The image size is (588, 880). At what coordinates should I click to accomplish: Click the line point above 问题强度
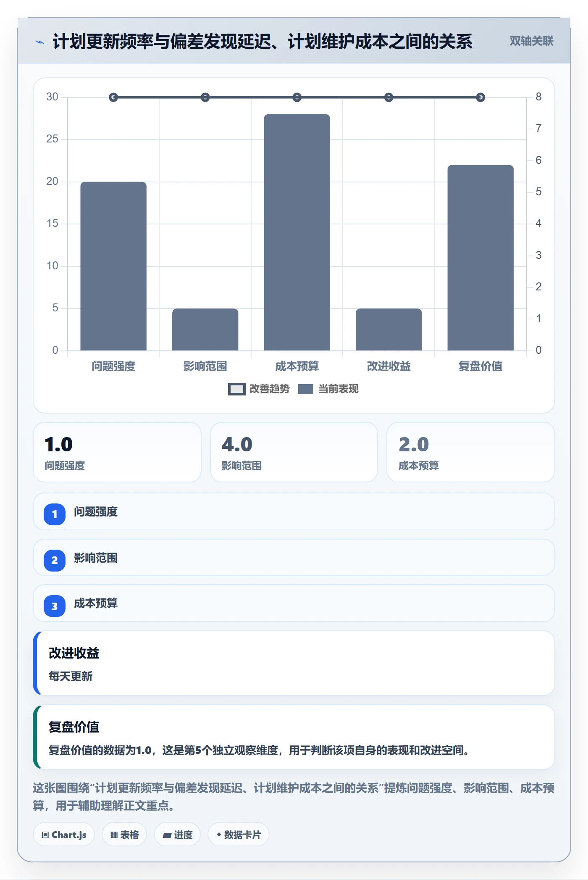tap(113, 97)
